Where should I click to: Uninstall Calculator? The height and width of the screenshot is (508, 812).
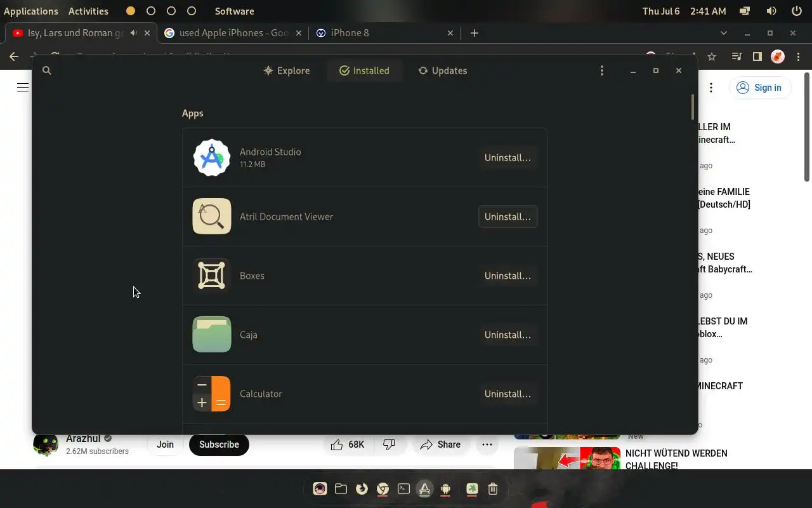coord(507,394)
